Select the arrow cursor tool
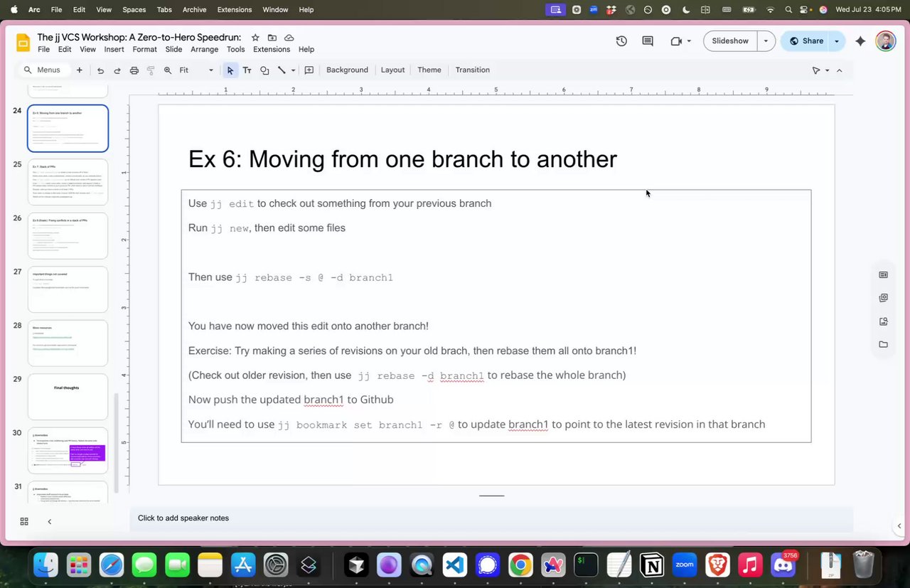 click(230, 70)
